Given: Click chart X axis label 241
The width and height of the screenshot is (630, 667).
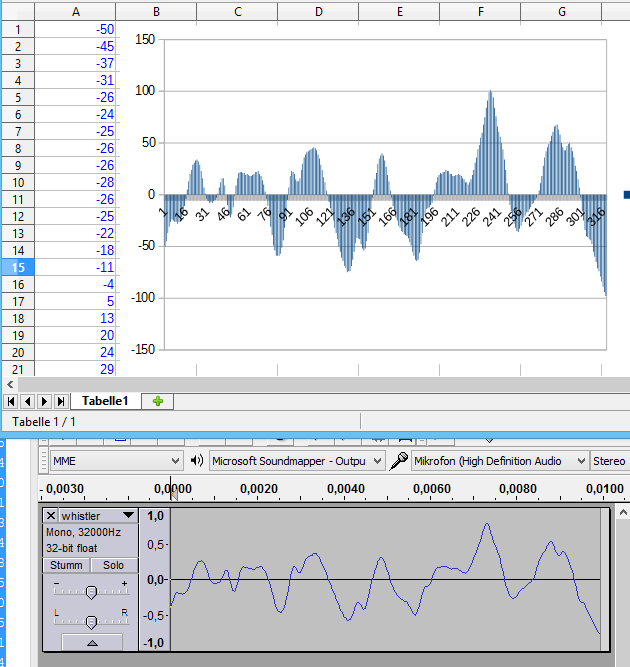Looking at the screenshot, I should [x=493, y=217].
